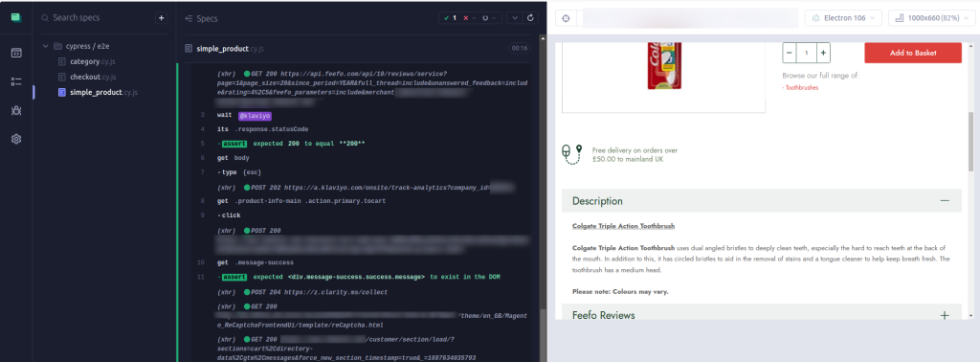The width and height of the screenshot is (980, 362).
Task: Select the 'wait @klaviyo' command row
Action: 361,116
